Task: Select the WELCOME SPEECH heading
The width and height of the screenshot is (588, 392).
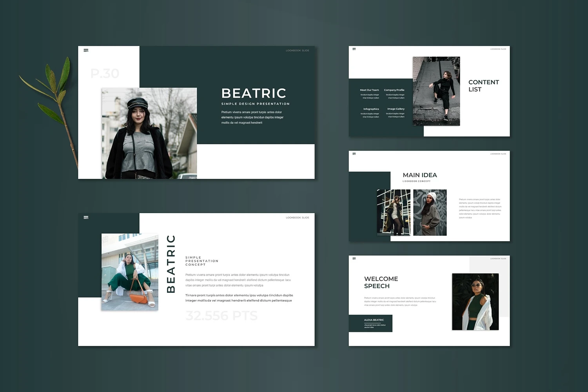Action: [381, 282]
